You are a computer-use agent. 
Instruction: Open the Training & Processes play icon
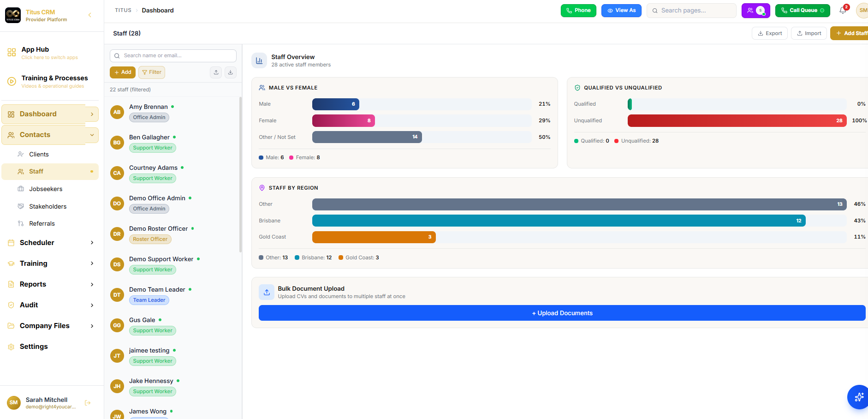point(12,82)
